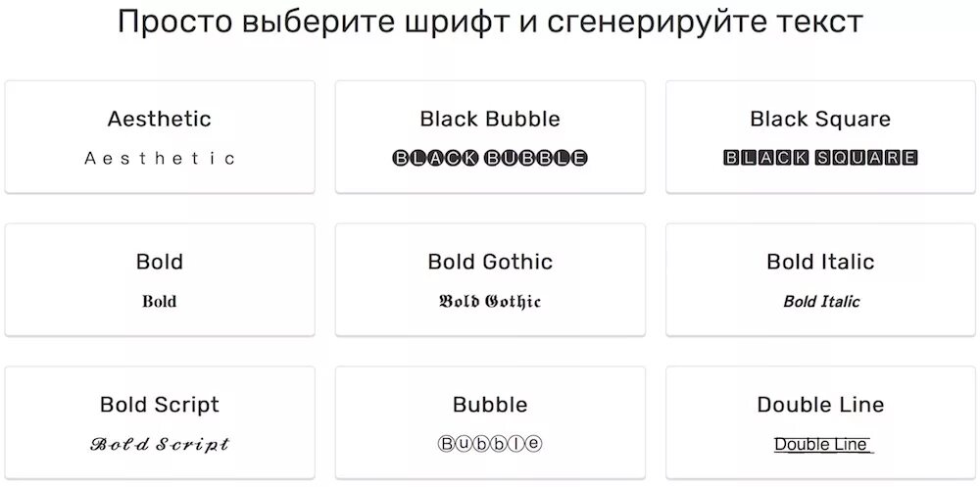The width and height of the screenshot is (980, 487).
Task: Select the Aesthetic font card
Action: point(160,136)
